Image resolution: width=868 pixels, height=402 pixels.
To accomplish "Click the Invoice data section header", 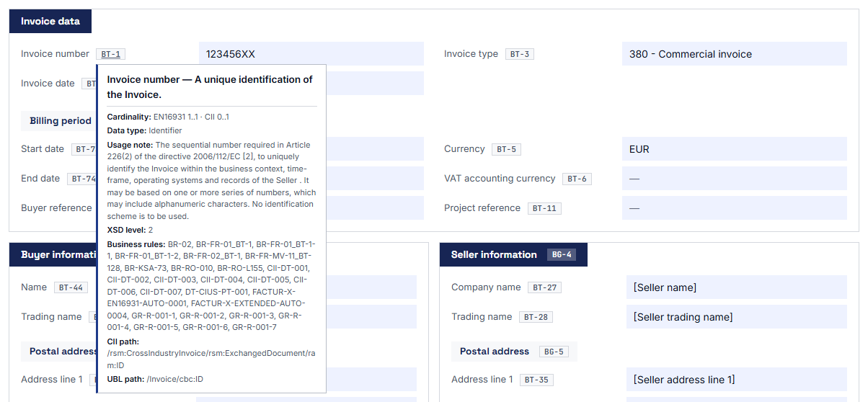I will tap(50, 22).
